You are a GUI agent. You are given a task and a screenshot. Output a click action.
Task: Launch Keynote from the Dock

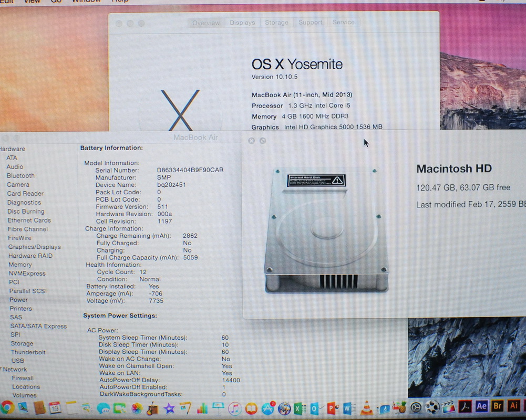219,407
